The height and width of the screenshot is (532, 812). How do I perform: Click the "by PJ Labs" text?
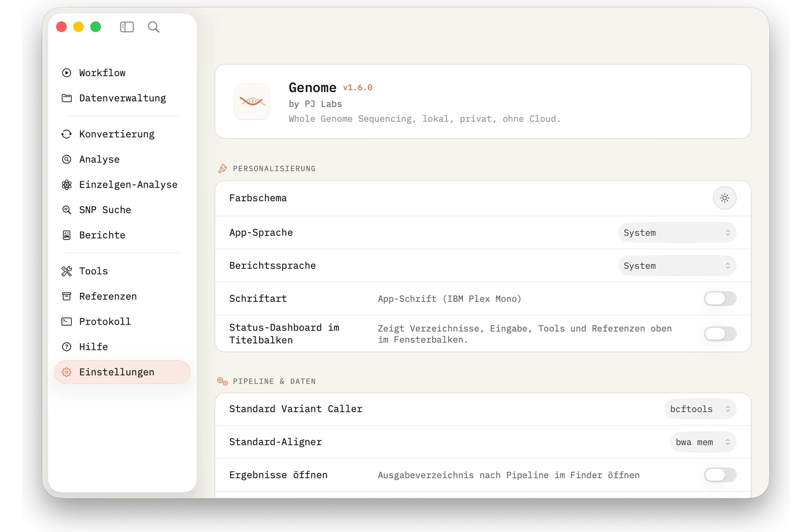coord(315,104)
